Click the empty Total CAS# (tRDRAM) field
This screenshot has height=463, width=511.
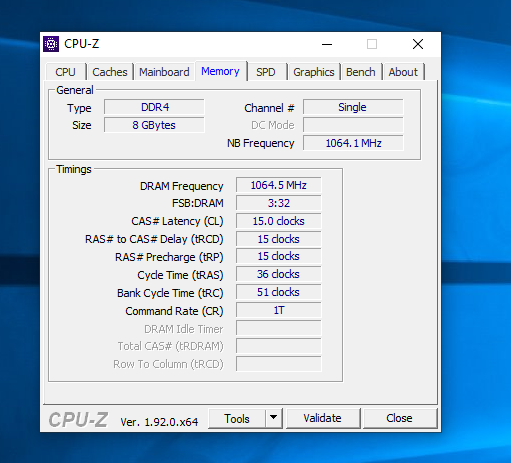279,346
